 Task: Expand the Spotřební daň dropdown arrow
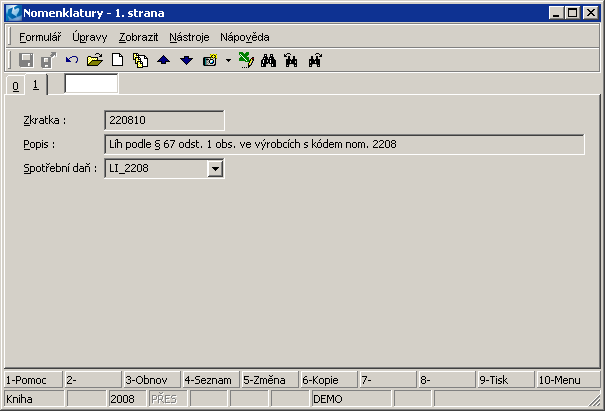[215, 169]
